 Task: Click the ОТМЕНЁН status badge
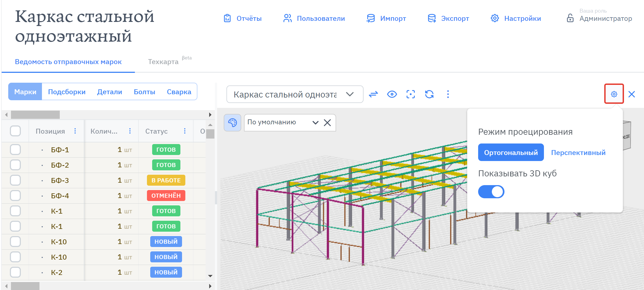pos(166,196)
